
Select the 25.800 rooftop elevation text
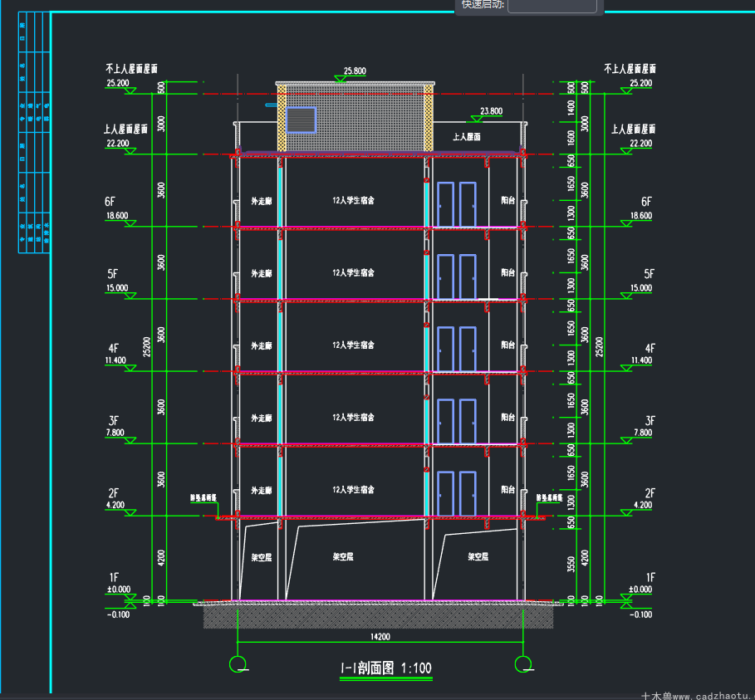point(355,71)
